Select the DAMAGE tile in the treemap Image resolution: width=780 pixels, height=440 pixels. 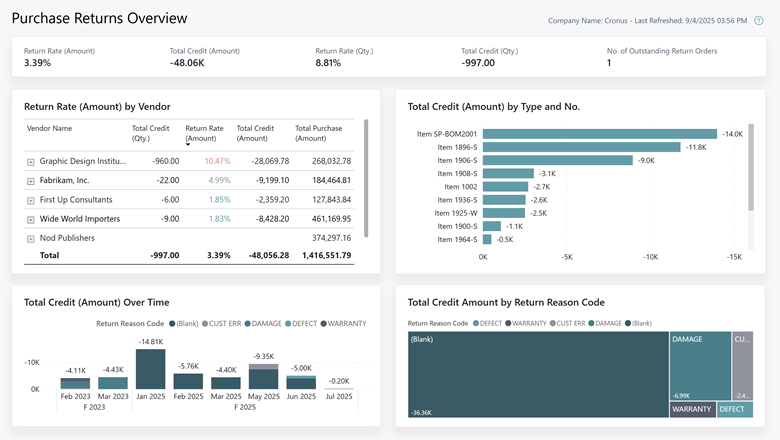699,365
